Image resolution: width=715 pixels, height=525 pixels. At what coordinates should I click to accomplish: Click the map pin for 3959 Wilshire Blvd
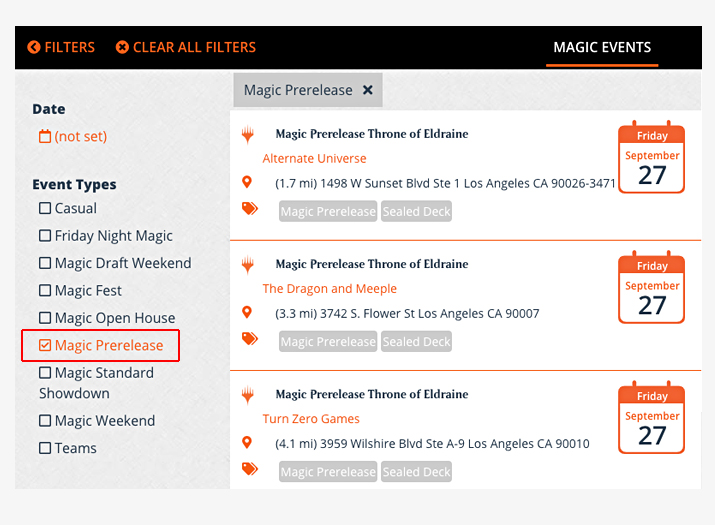(247, 442)
